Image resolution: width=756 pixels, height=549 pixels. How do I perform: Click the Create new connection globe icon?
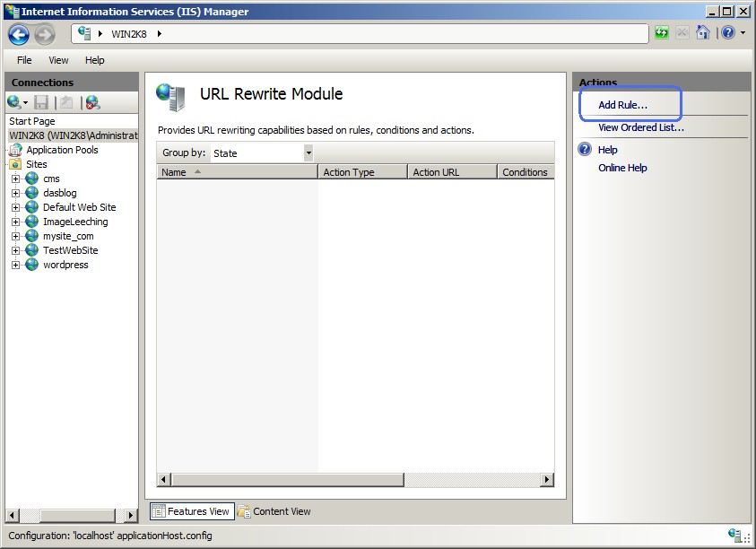point(14,101)
